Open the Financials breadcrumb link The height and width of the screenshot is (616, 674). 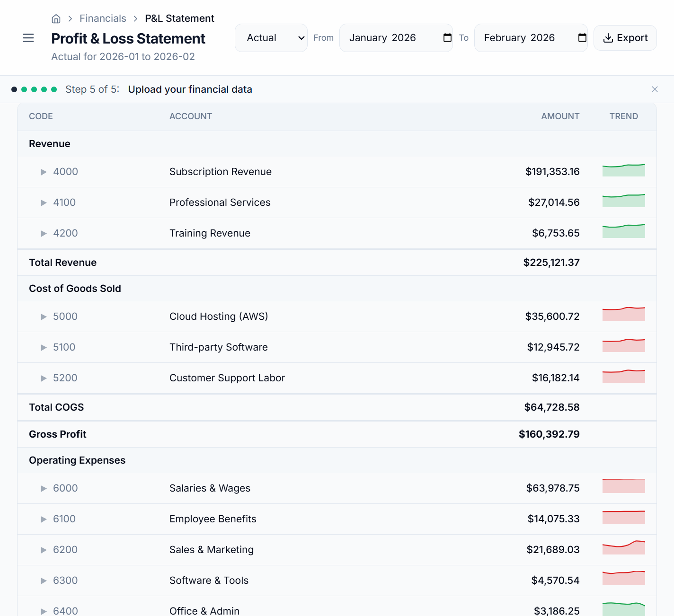pos(103,18)
